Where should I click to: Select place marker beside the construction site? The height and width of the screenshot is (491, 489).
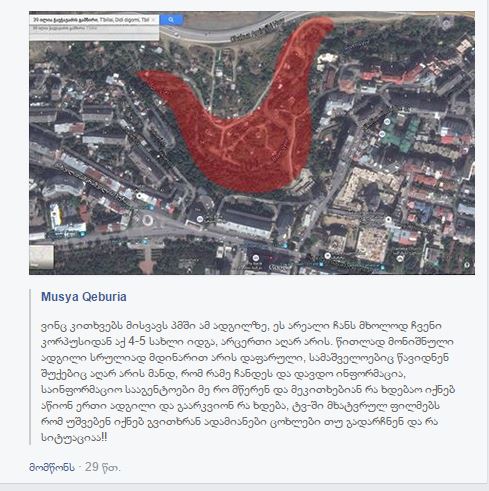click(x=388, y=219)
